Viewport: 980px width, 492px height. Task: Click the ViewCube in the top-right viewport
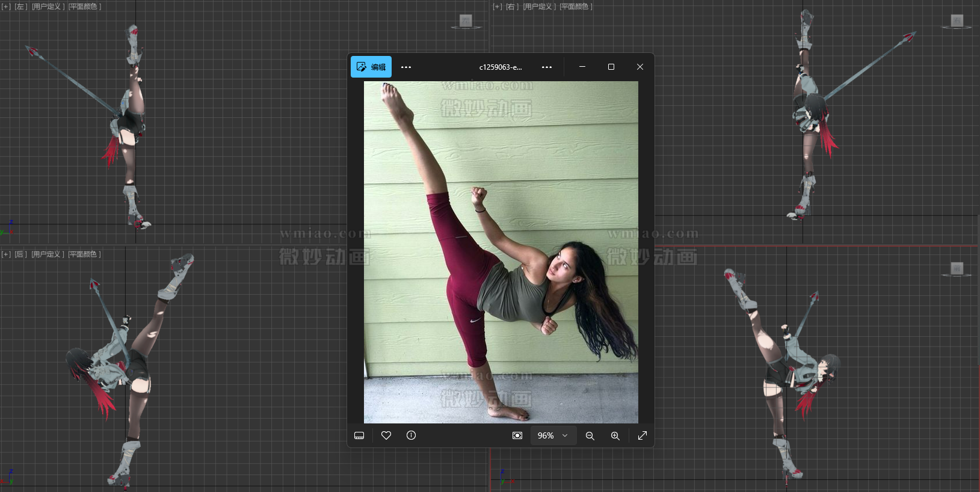[x=957, y=22]
